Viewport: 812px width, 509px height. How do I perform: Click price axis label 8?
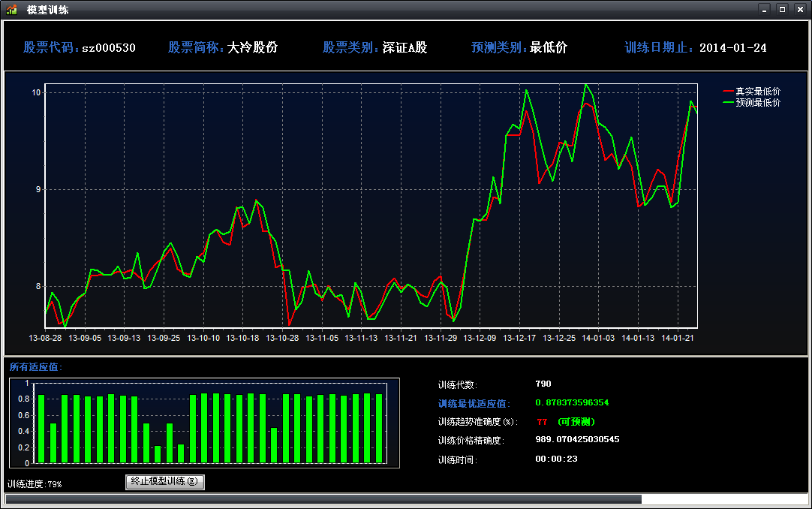[38, 286]
